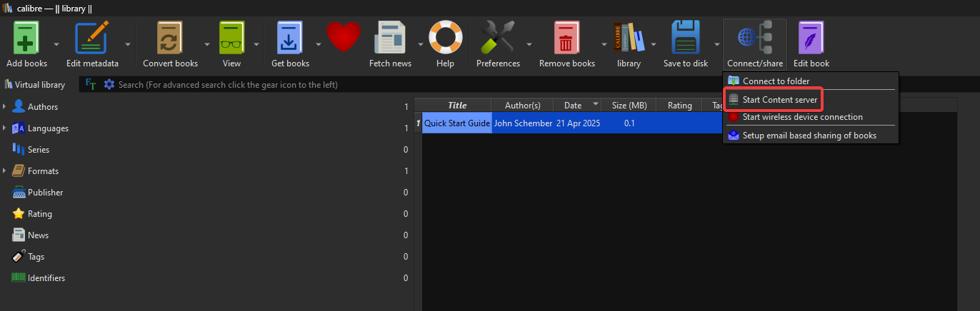Click the Convert books icon
This screenshot has height=311, width=980.
tap(170, 39)
